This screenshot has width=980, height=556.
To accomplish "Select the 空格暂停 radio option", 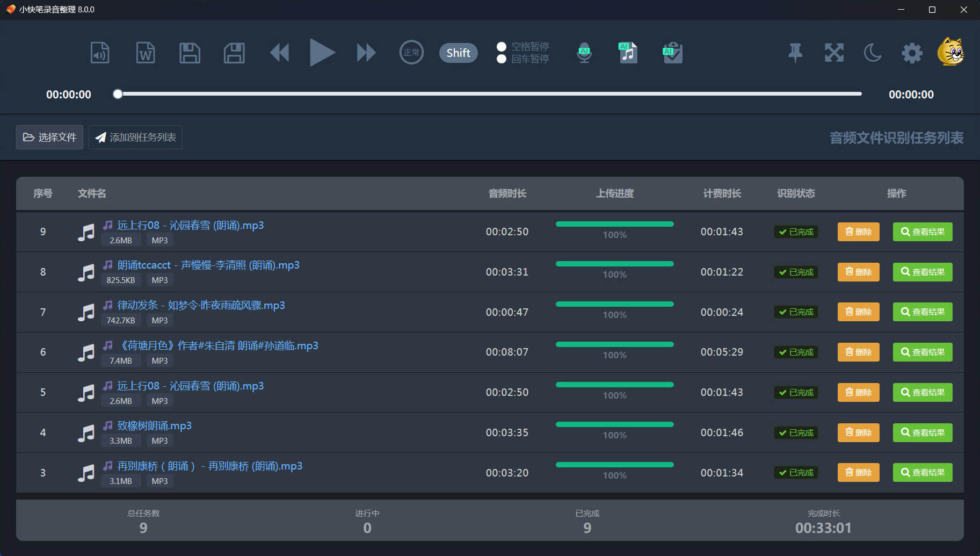I will pos(502,47).
